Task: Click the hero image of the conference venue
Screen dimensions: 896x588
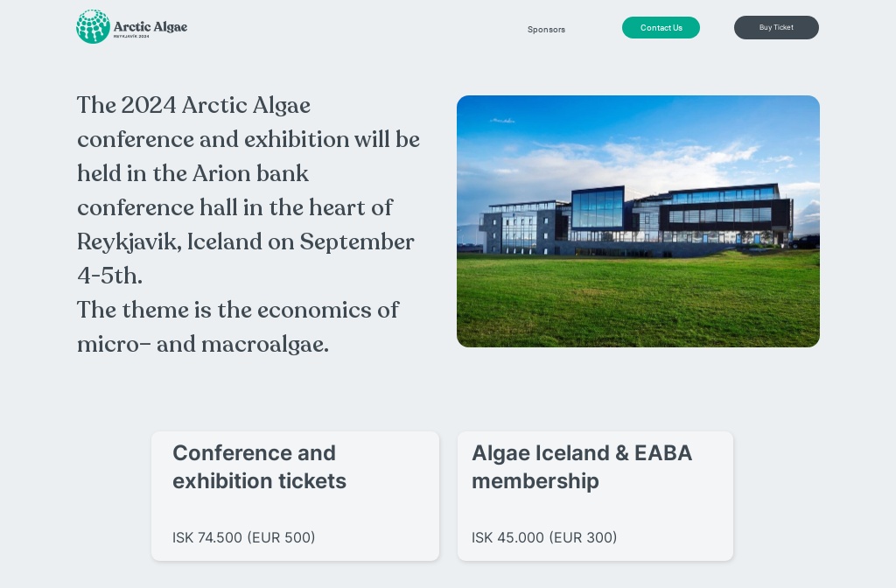Action: (638, 221)
